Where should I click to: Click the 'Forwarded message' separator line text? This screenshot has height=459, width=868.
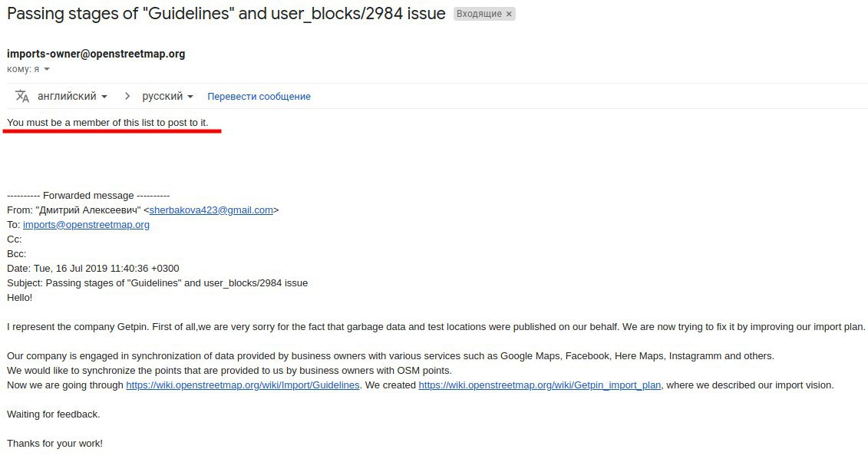(x=88, y=196)
